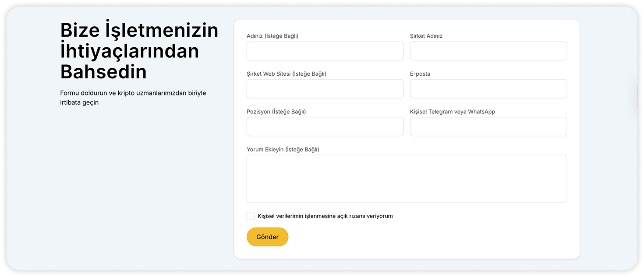Screen dimensions: 644x277
Task: Click the 'Adınız (İsteğe Bağlı)' field label
Action: click(x=272, y=36)
